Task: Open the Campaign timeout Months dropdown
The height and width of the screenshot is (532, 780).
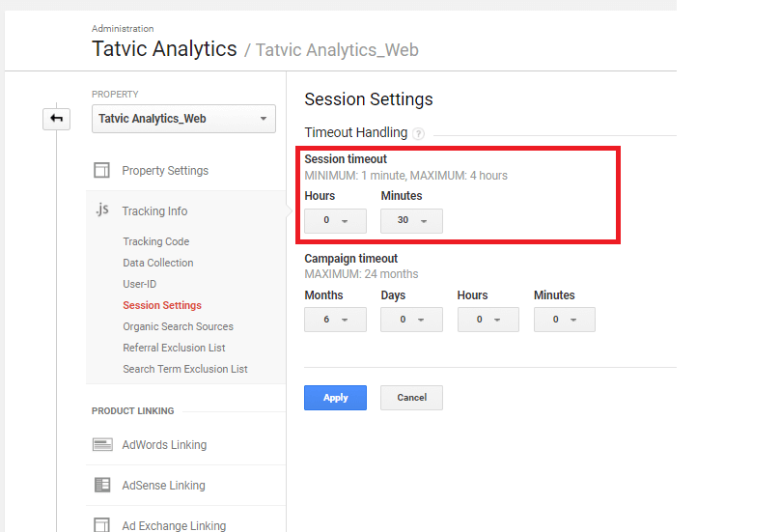Action: click(x=335, y=320)
